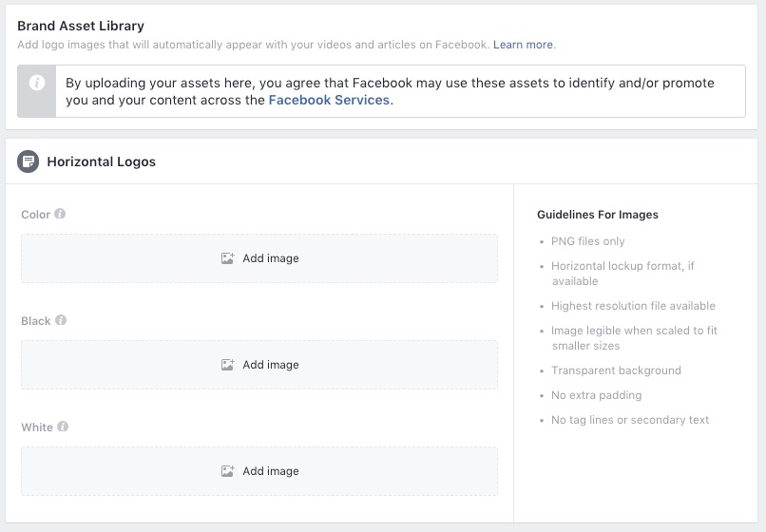Viewport: 766px width, 532px height.
Task: Click the info icon next to Color
Action: (x=60, y=214)
